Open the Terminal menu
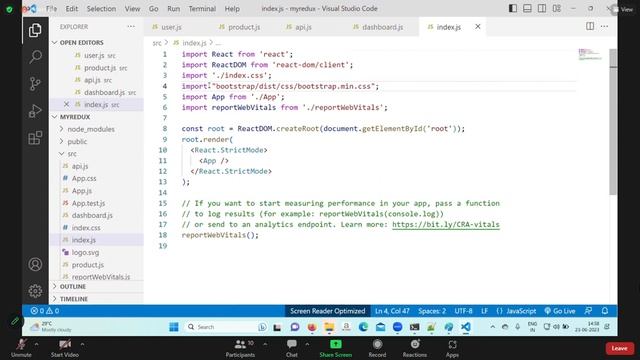 click(202, 9)
